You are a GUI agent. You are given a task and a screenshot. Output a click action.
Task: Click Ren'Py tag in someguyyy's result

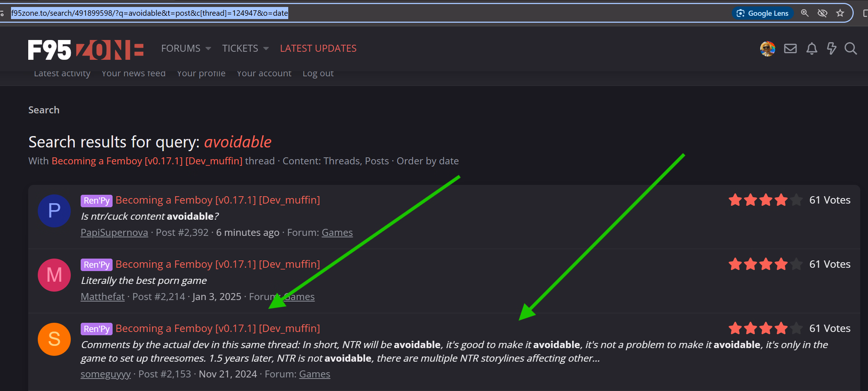coord(96,329)
